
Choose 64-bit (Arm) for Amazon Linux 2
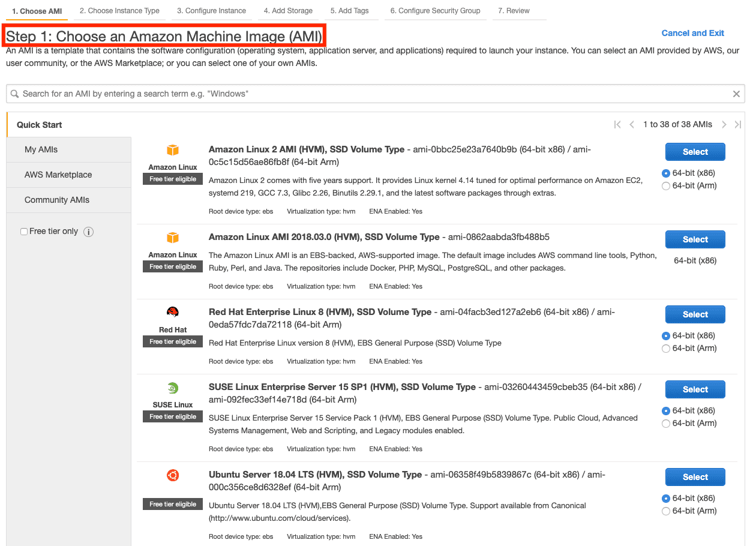[666, 186]
